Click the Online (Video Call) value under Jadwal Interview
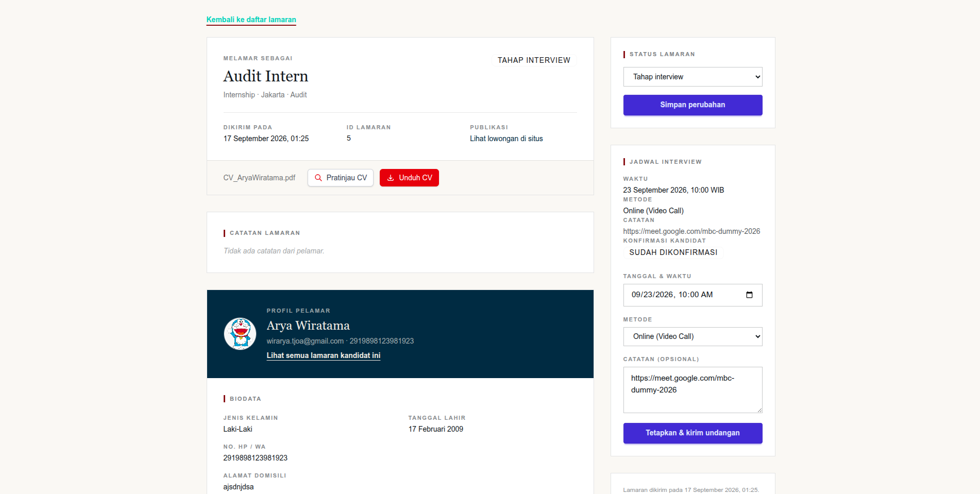The image size is (980, 494). [653, 211]
